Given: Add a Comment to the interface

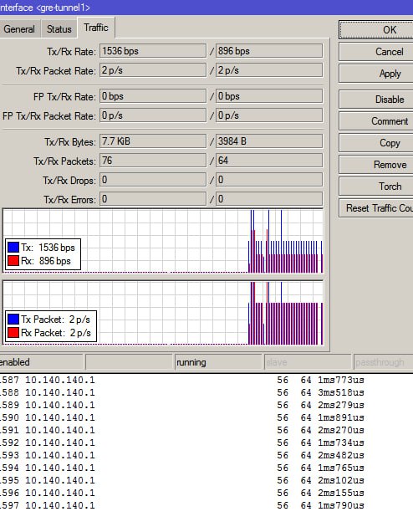Looking at the screenshot, I should [376, 121].
